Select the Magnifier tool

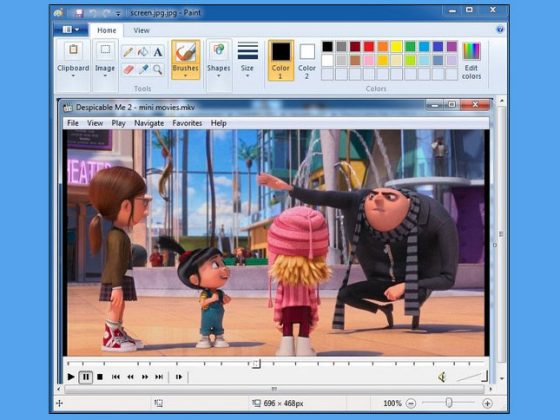click(158, 69)
